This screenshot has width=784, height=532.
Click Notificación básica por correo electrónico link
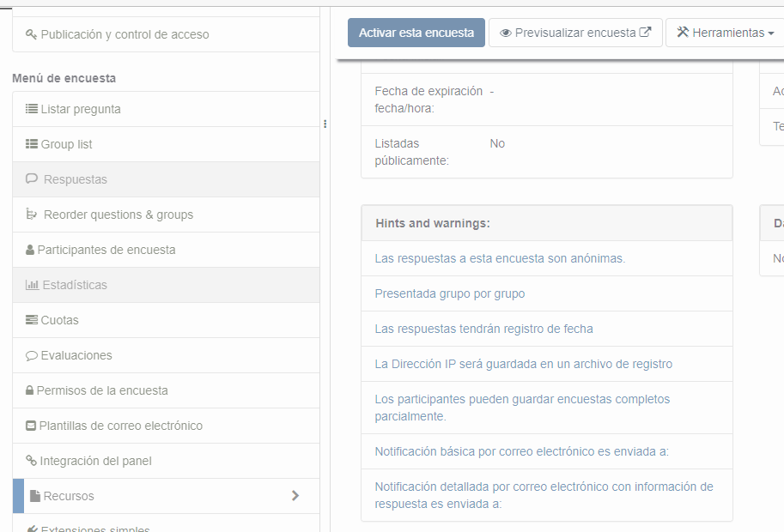pos(521,451)
